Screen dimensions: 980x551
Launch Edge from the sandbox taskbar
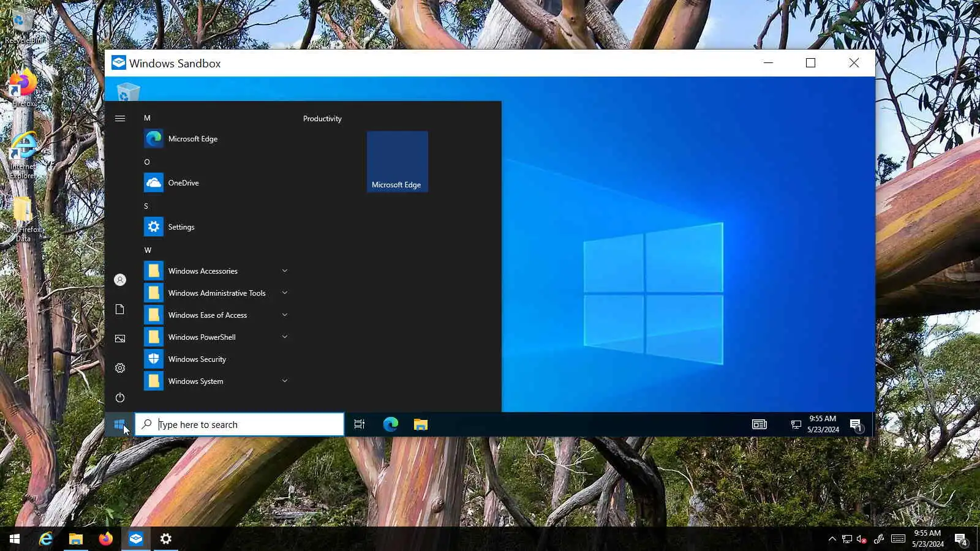point(391,424)
